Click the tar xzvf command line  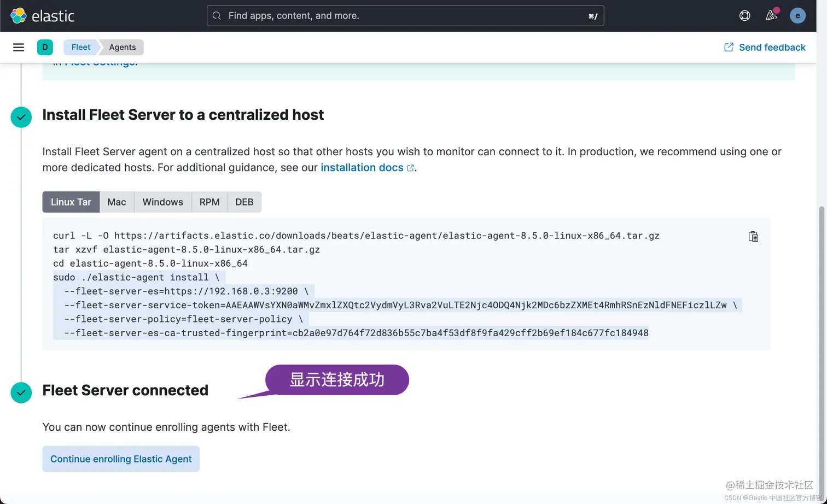coord(187,249)
